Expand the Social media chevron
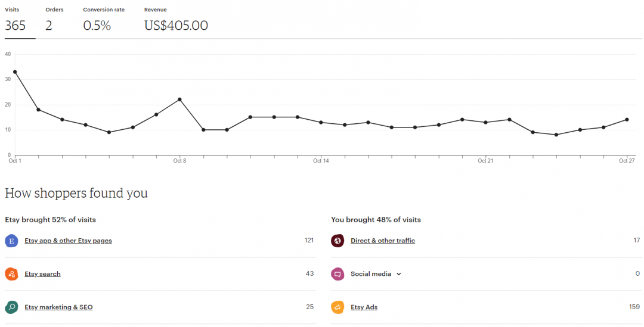 399,274
